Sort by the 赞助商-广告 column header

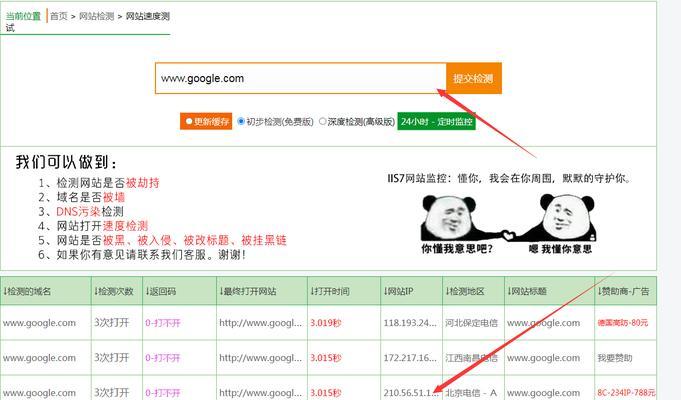click(x=623, y=291)
